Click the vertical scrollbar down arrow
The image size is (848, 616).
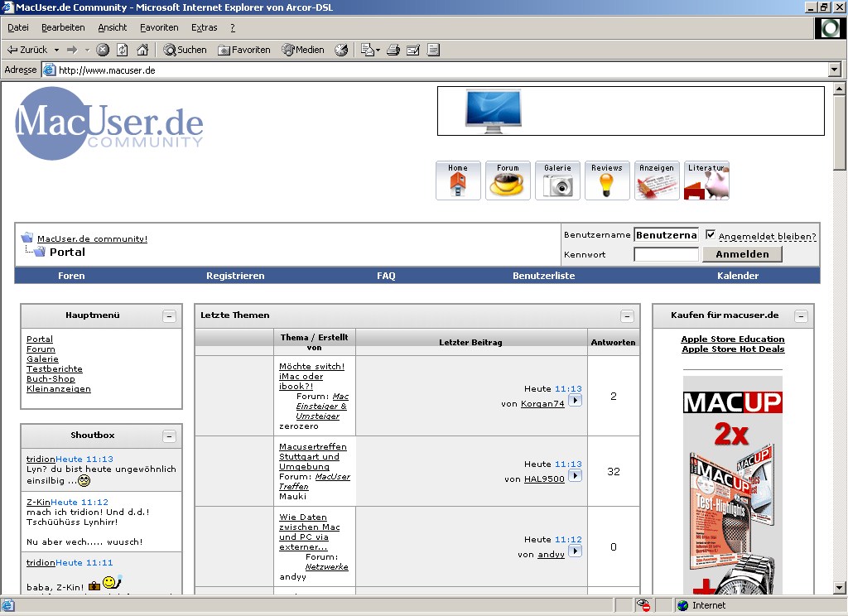coord(840,588)
